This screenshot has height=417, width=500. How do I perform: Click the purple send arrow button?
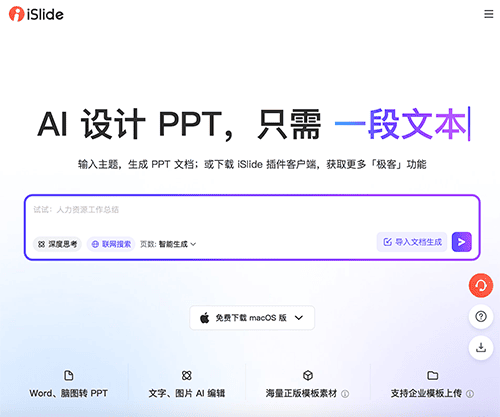pyautogui.click(x=462, y=242)
